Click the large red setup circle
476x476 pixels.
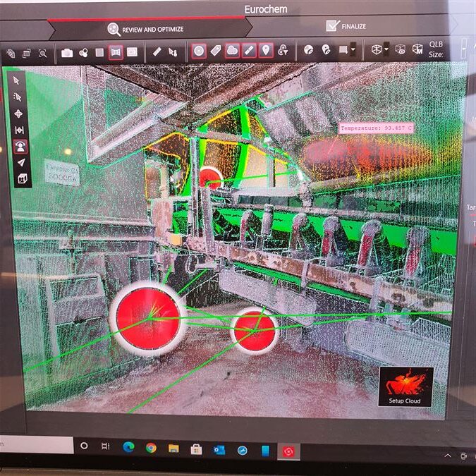(x=148, y=318)
